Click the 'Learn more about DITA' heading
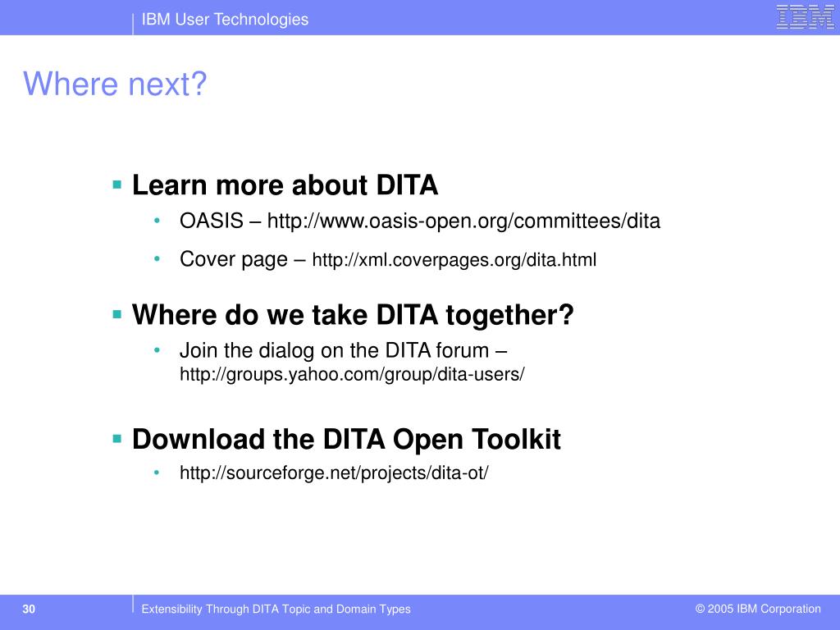Image resolution: width=840 pixels, height=630 pixels. [285, 185]
